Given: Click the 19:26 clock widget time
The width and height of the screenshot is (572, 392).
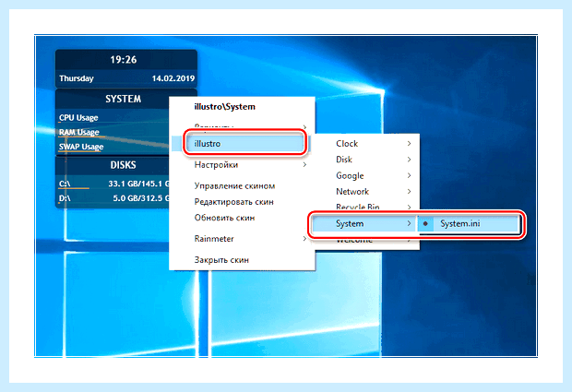Looking at the screenshot, I should point(124,59).
